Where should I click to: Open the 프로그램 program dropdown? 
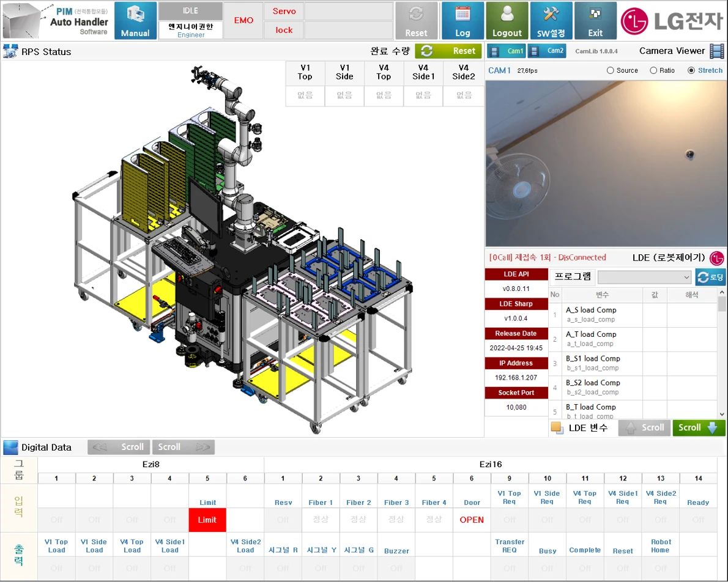644,277
